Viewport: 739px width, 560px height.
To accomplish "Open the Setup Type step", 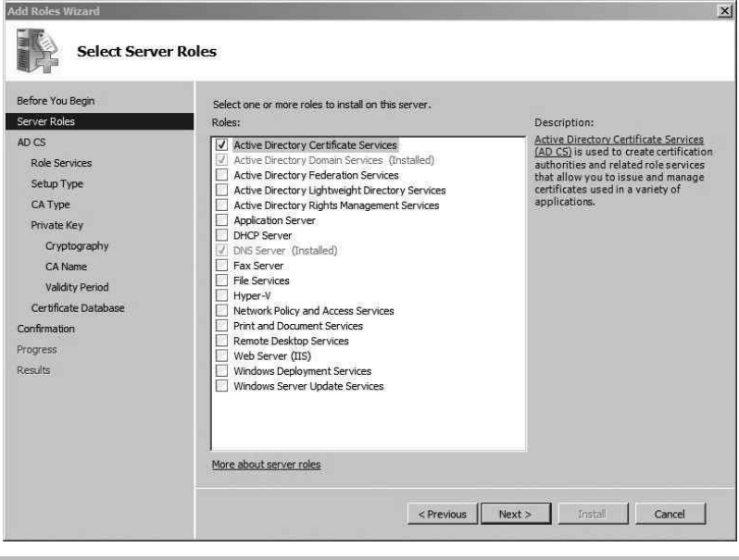I will point(57,183).
